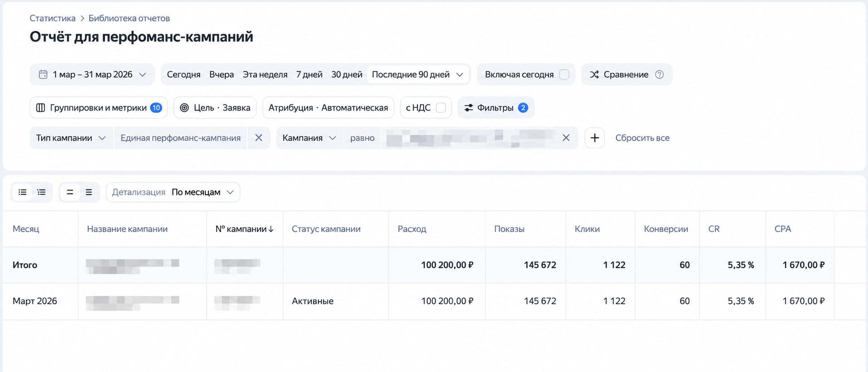Image resolution: width=868 pixels, height=372 pixels.
Task: Click the 60 conversions value in Итого row
Action: pos(685,265)
